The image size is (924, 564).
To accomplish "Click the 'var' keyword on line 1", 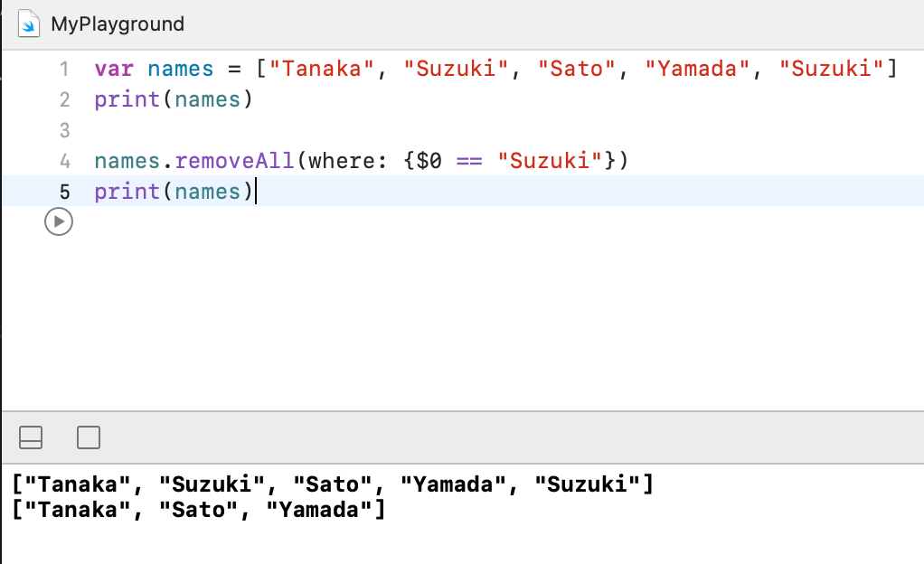I will pyautogui.click(x=113, y=69).
